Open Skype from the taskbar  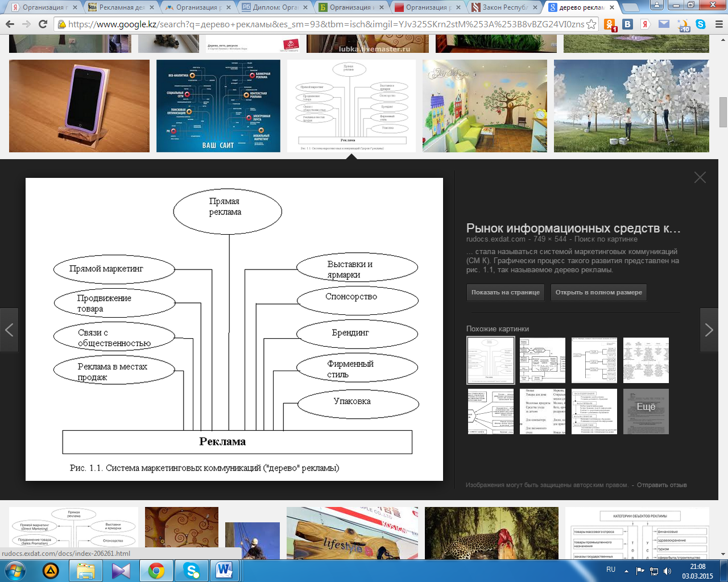192,570
